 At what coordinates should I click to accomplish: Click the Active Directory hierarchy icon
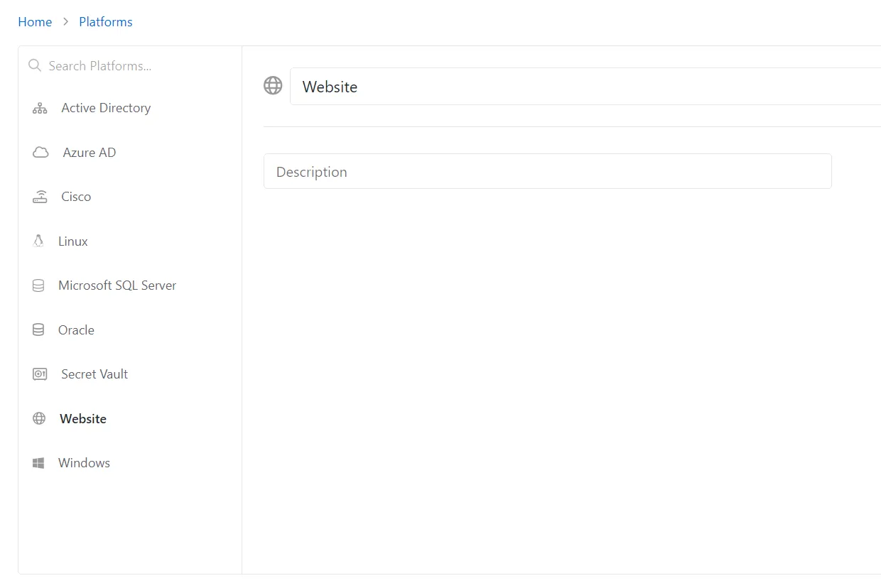click(40, 108)
